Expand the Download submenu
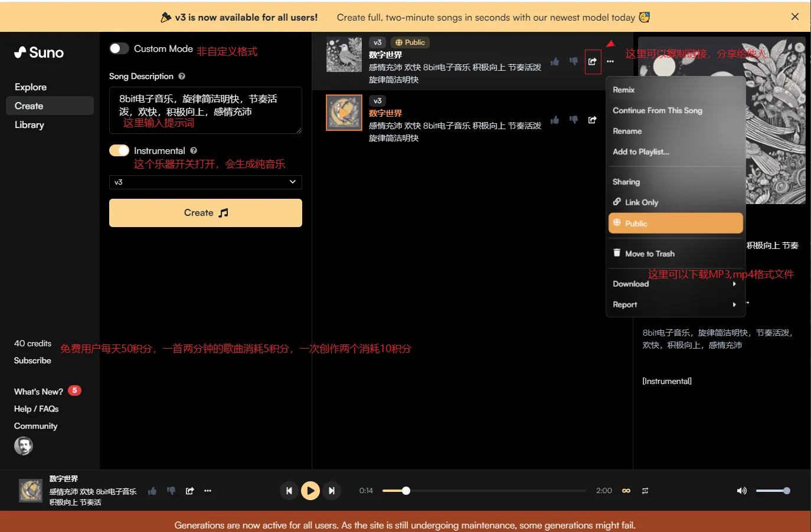The height and width of the screenshot is (532, 811). [x=675, y=284]
